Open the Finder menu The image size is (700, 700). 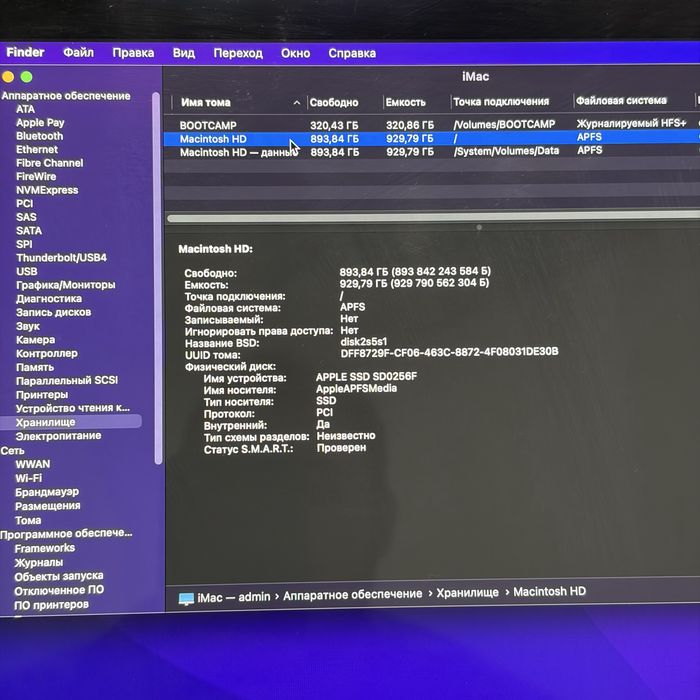tap(25, 52)
